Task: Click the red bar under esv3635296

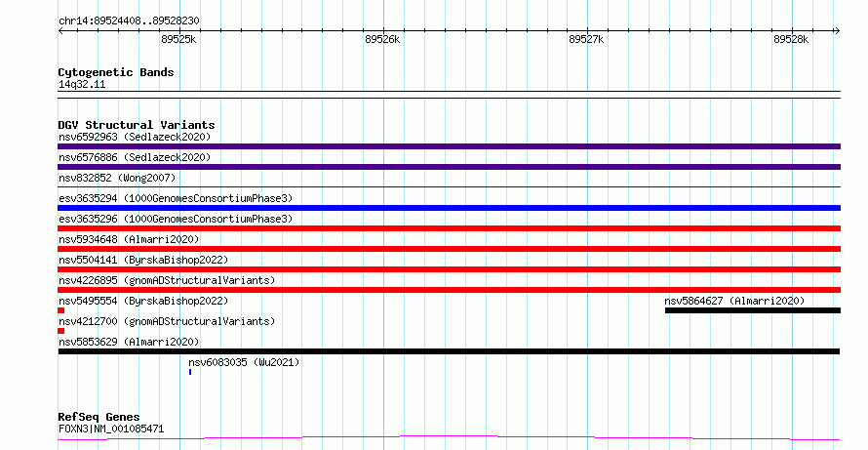Action: (x=449, y=228)
